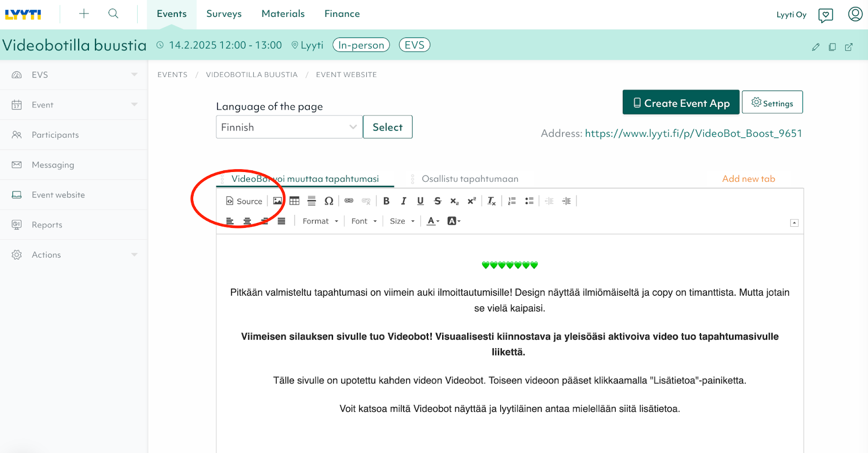Open the website Settings button
868x453 pixels.
773,103
